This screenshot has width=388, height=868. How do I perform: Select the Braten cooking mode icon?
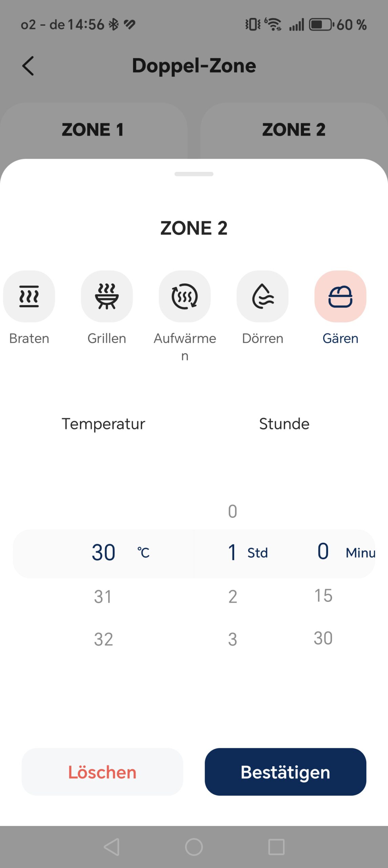click(29, 296)
